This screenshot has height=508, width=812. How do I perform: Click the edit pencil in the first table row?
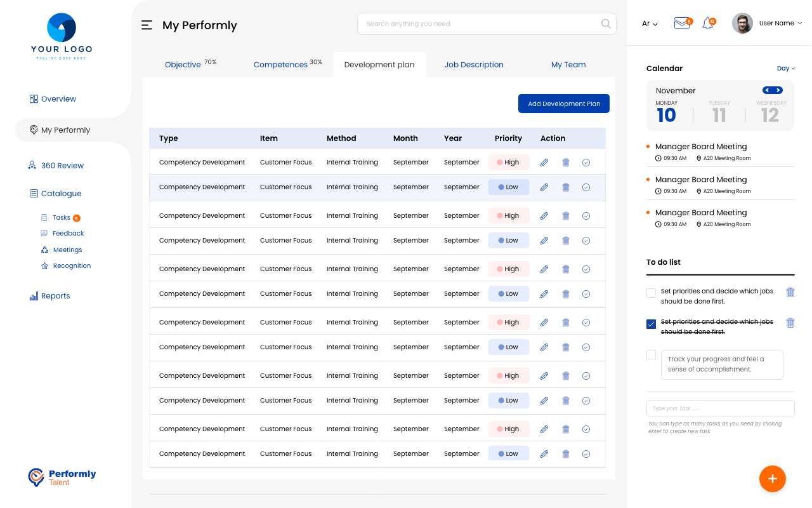pyautogui.click(x=544, y=163)
